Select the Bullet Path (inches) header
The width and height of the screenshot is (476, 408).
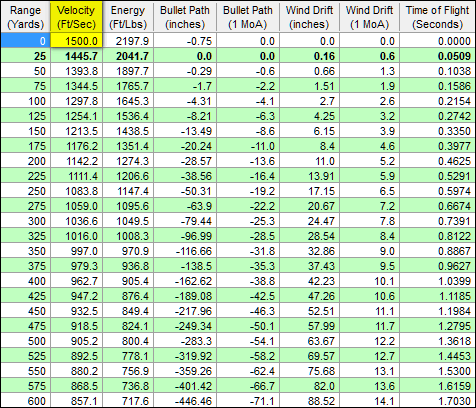185,17
